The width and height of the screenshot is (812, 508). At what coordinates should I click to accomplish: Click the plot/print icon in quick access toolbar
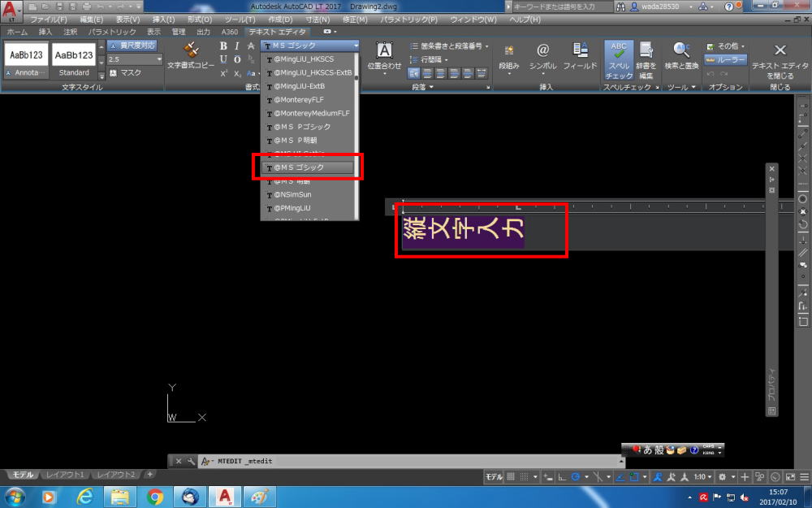86,7
